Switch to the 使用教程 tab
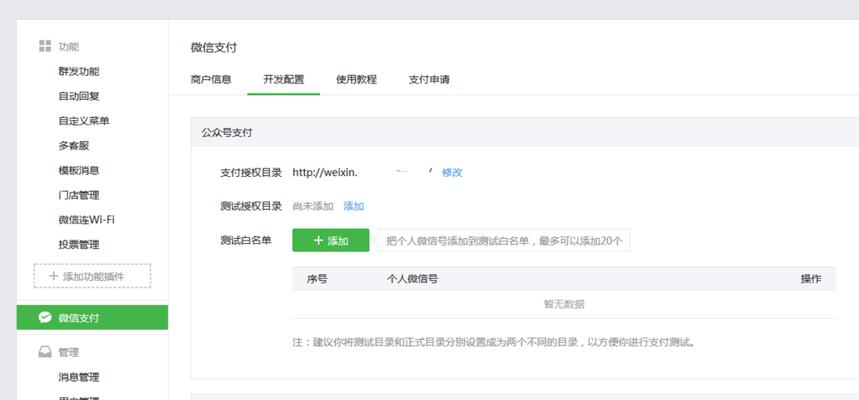This screenshot has width=859, height=400. [x=356, y=79]
